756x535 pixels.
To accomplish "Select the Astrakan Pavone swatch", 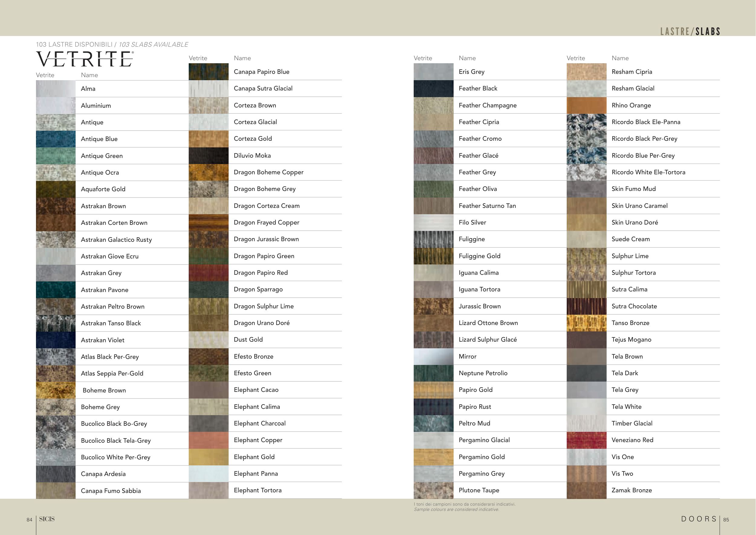I will click(x=56, y=290).
